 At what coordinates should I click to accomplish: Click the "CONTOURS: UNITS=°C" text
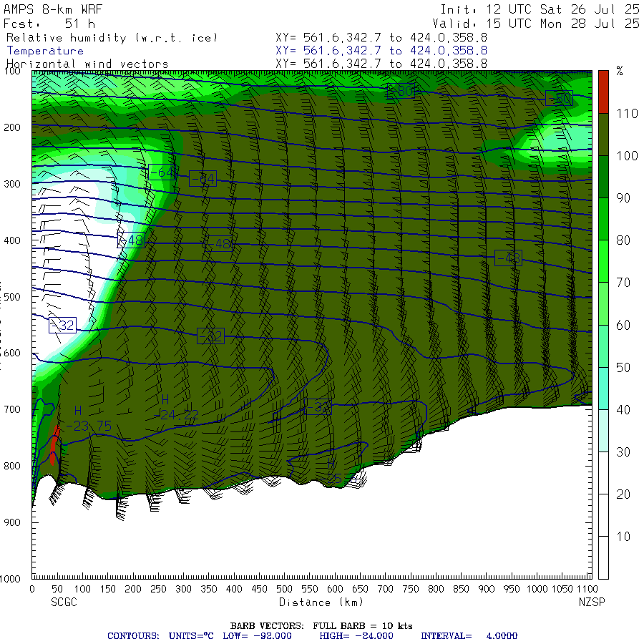(160, 636)
